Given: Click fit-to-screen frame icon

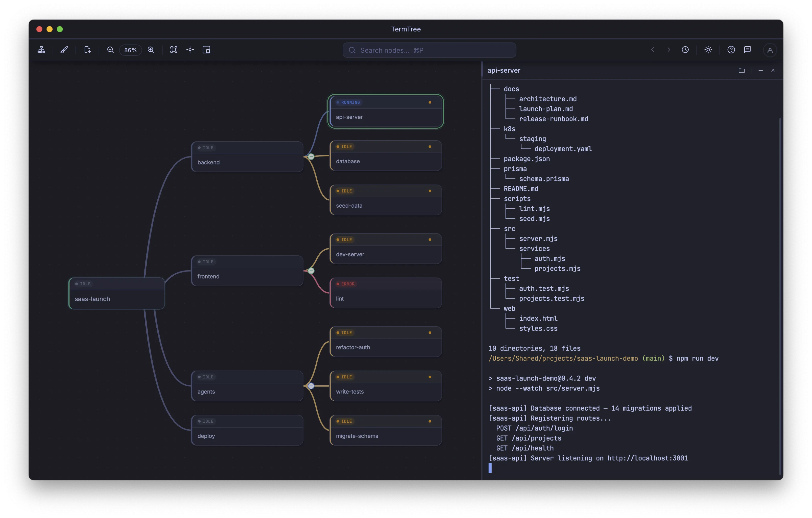Looking at the screenshot, I should (174, 50).
